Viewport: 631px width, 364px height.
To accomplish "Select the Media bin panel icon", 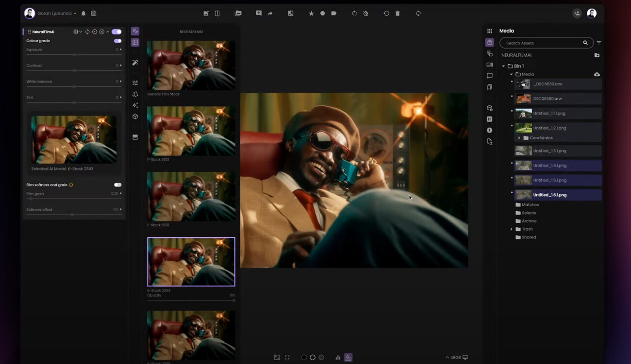I will (490, 43).
